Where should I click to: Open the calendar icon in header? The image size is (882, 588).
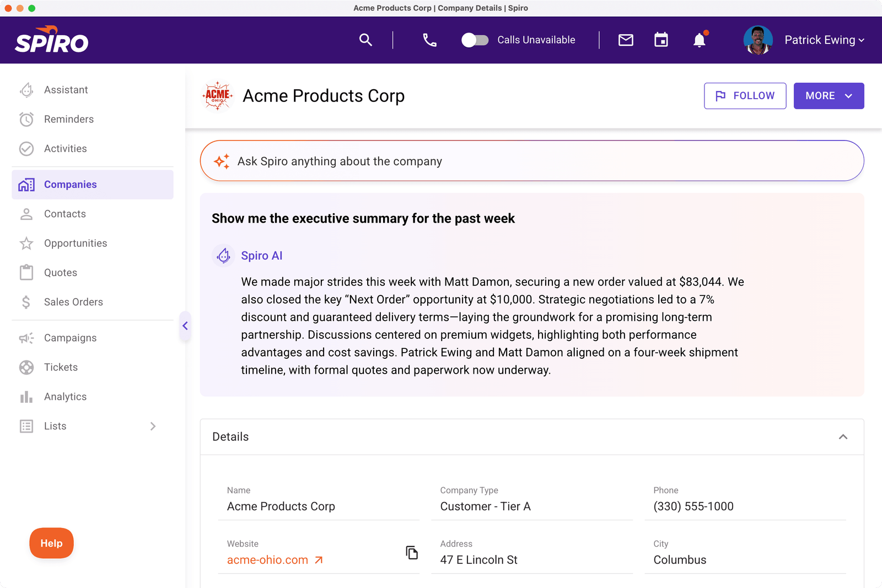(x=661, y=40)
